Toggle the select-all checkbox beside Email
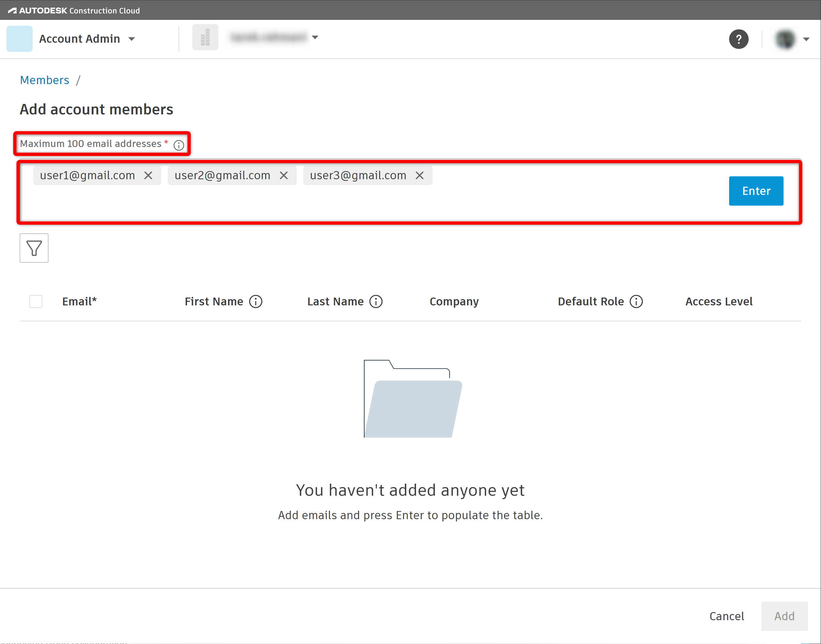This screenshot has width=821, height=644. 36,302
